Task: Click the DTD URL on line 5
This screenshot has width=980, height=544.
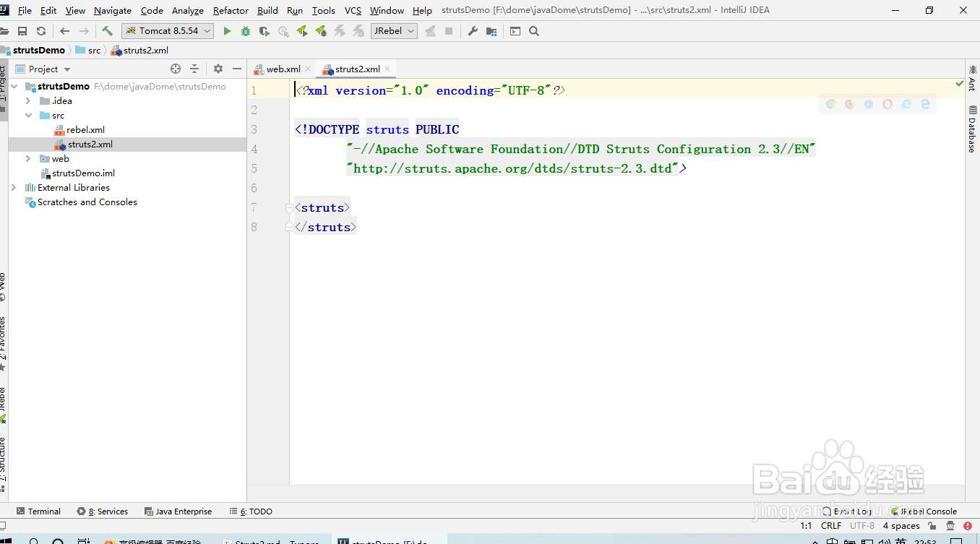Action: pos(512,168)
